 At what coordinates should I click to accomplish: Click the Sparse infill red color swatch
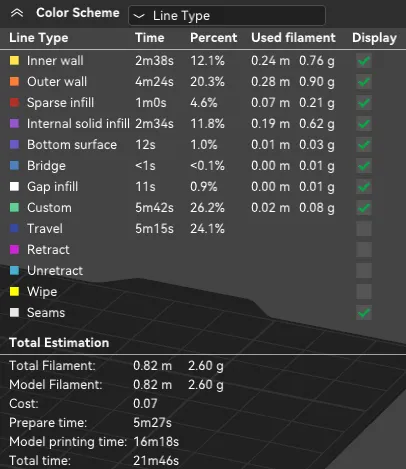coord(14,103)
